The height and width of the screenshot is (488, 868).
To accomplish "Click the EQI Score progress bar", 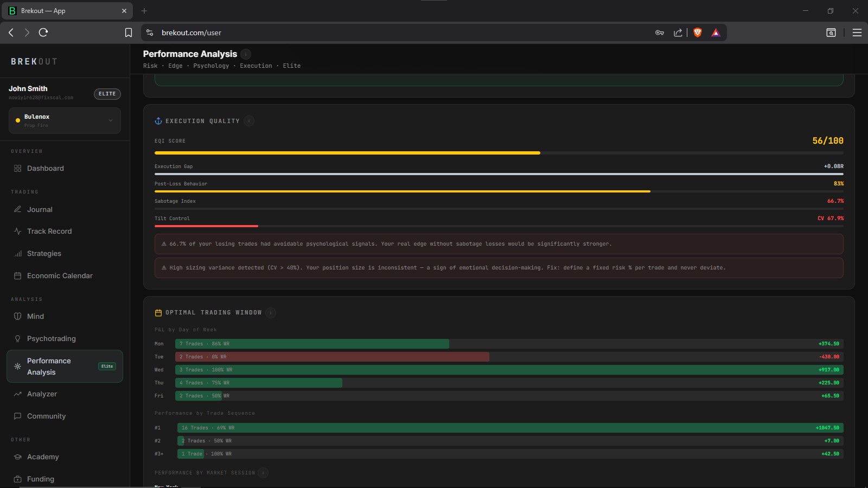I will pyautogui.click(x=499, y=153).
